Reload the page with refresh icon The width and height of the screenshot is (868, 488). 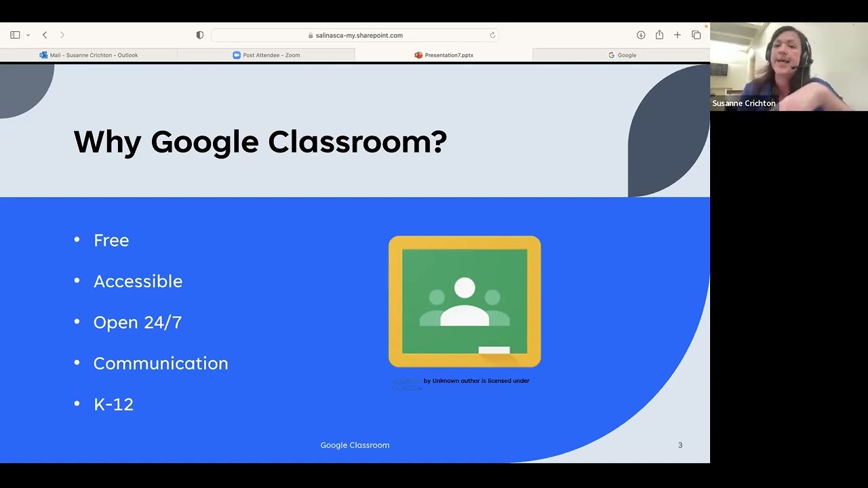click(492, 35)
